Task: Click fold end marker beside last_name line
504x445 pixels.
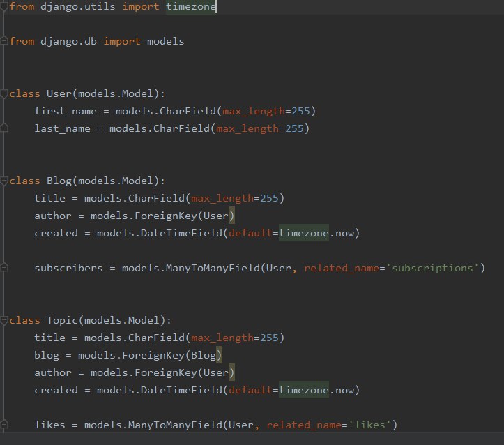Action: (4, 128)
